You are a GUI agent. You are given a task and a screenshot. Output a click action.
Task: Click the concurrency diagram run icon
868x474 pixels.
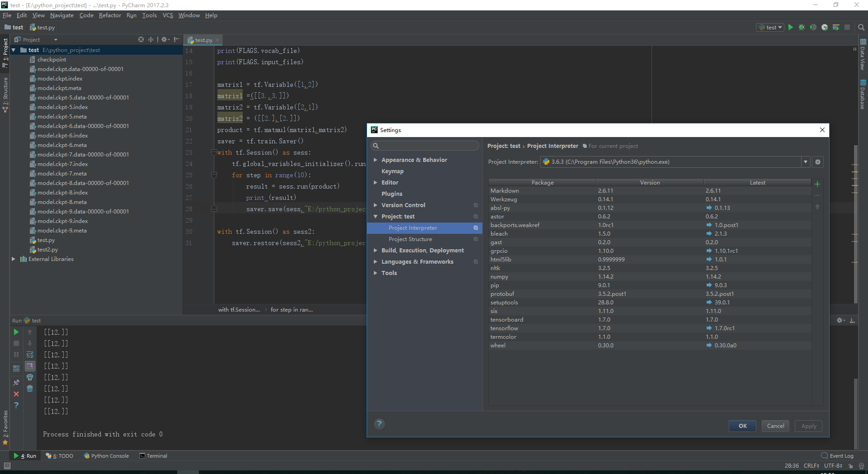836,27
